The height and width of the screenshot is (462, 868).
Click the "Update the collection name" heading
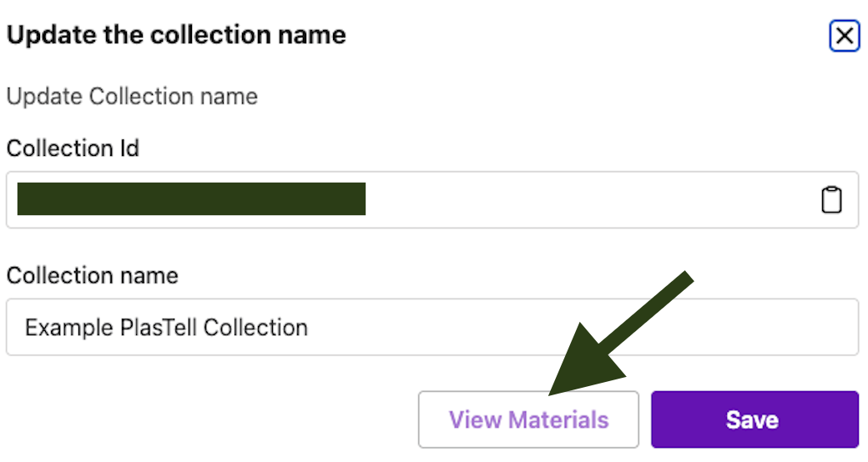tap(176, 36)
